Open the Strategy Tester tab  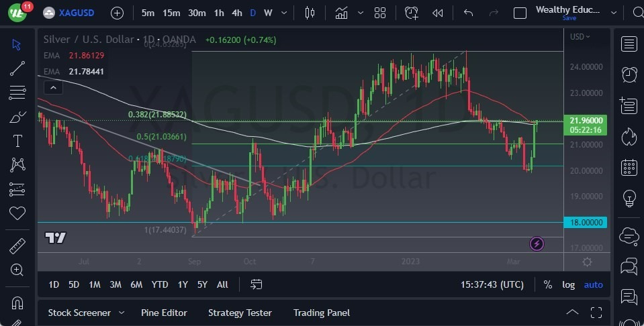(240, 313)
